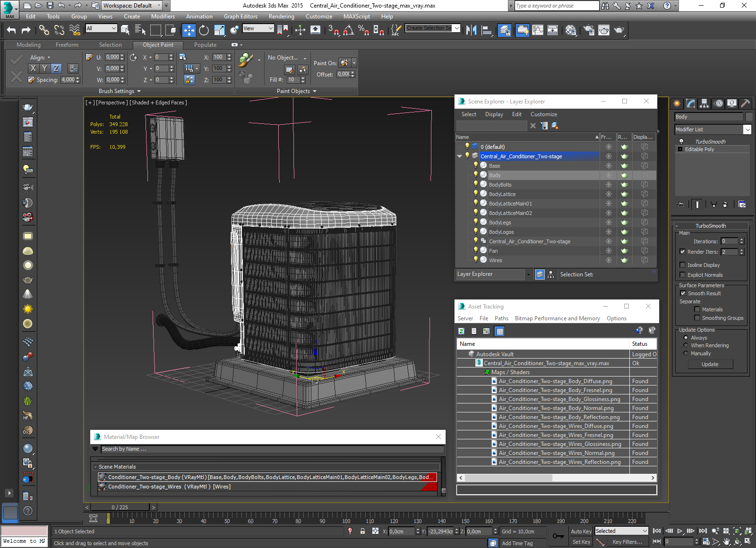The height and width of the screenshot is (548, 756).
Task: Toggle the Angle Snap icon
Action: 348,30
